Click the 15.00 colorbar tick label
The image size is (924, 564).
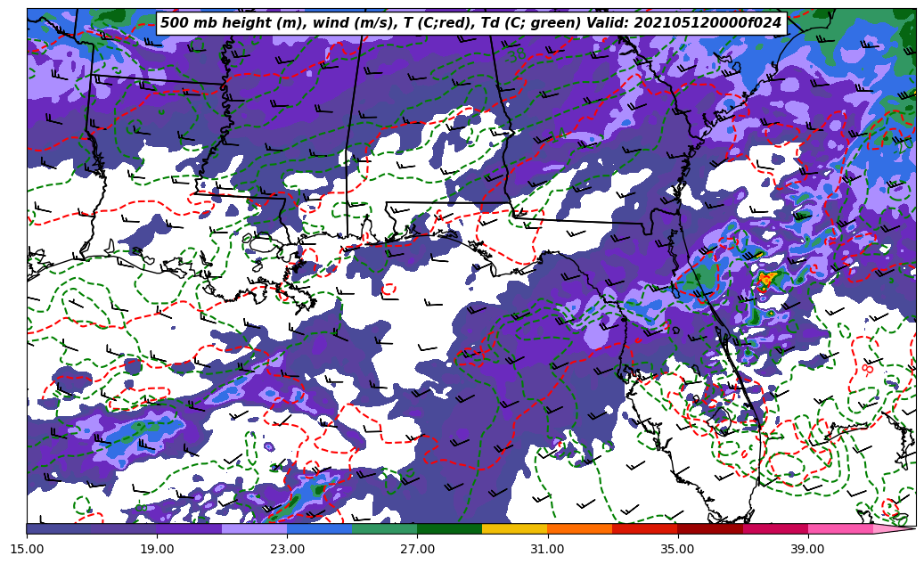coord(27,549)
